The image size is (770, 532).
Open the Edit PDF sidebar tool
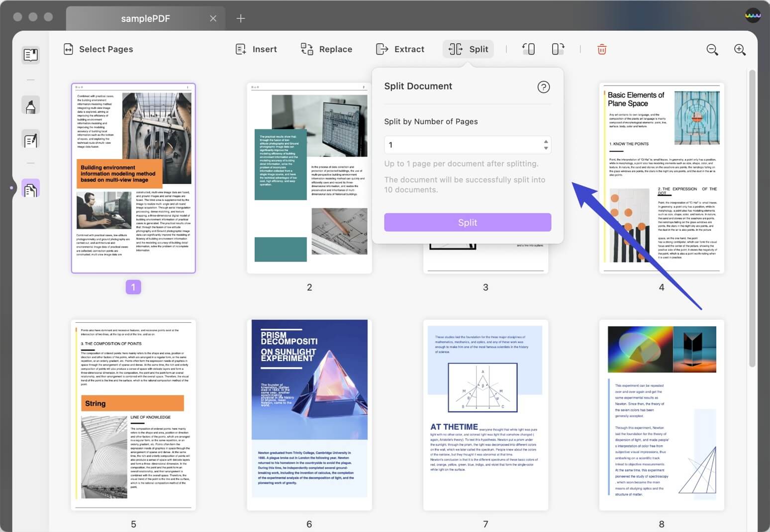pyautogui.click(x=30, y=141)
